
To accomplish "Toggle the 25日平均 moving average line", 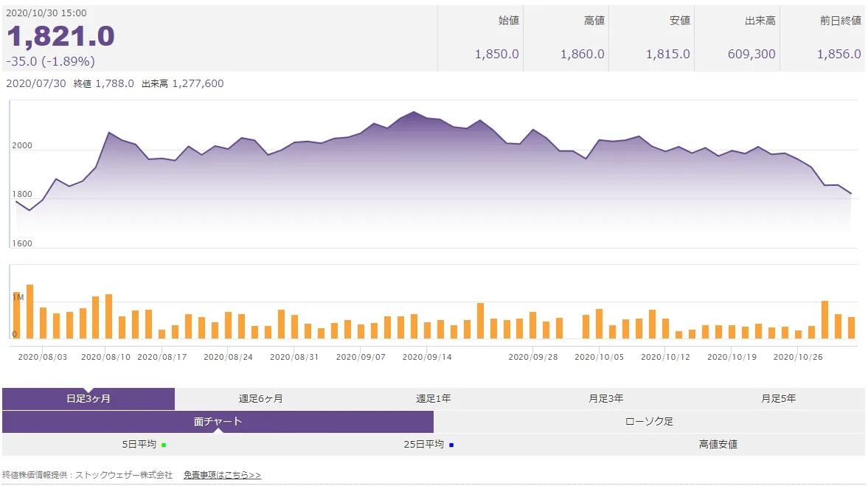I will pos(423,445).
